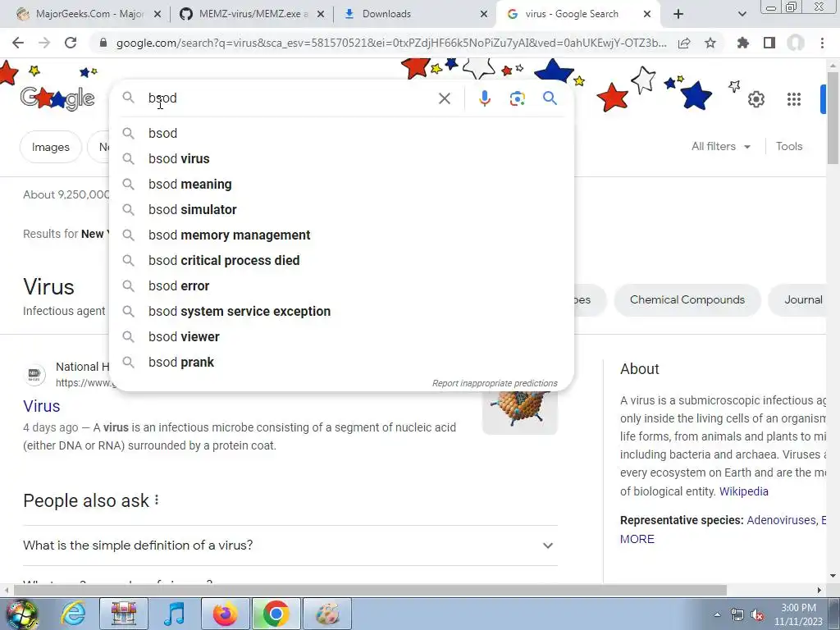Viewport: 840px width, 630px height.
Task: Open the Chrome profile avatar
Action: 796,43
